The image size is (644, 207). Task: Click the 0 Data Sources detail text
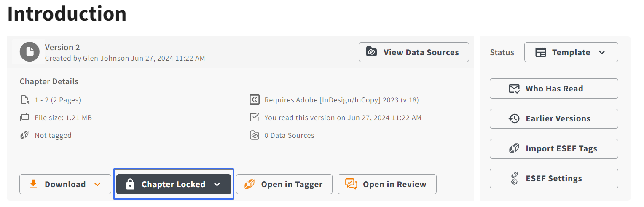pyautogui.click(x=290, y=135)
